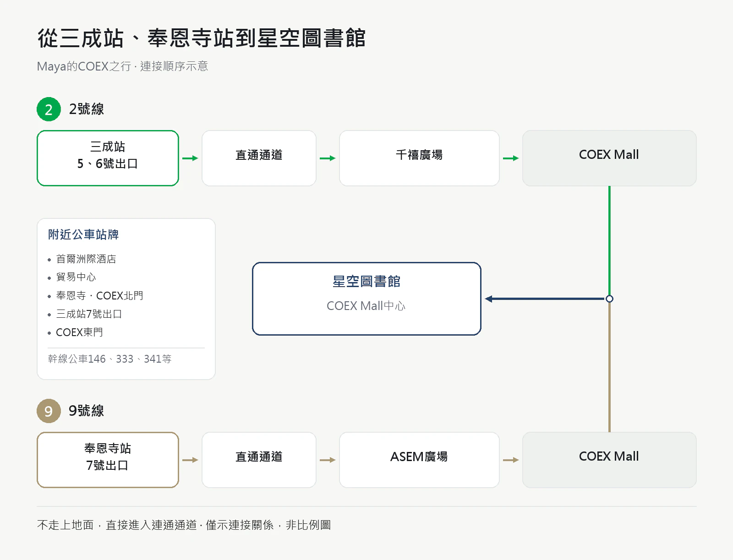733x560 pixels.
Task: Click the tan Line 9 circle badge
Action: (49, 411)
